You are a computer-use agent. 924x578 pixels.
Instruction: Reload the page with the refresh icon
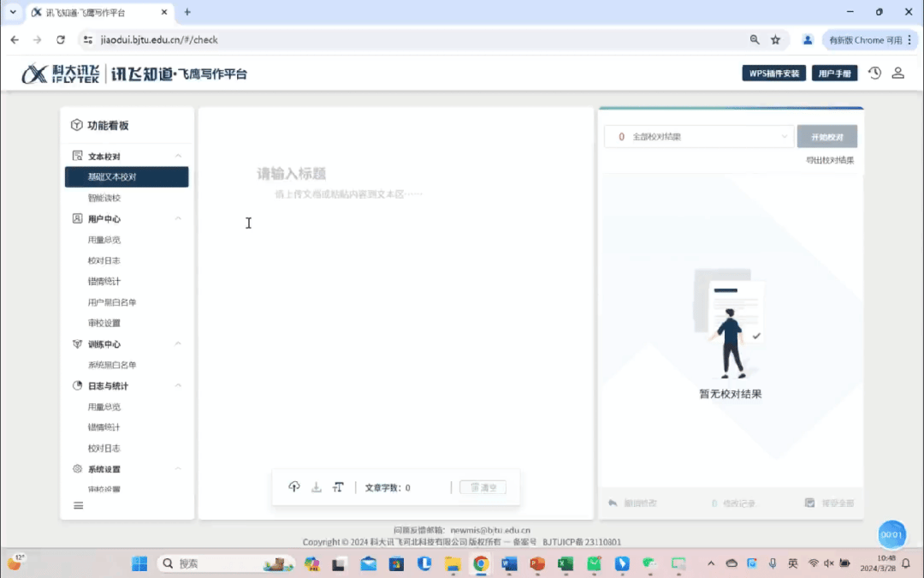coord(60,39)
